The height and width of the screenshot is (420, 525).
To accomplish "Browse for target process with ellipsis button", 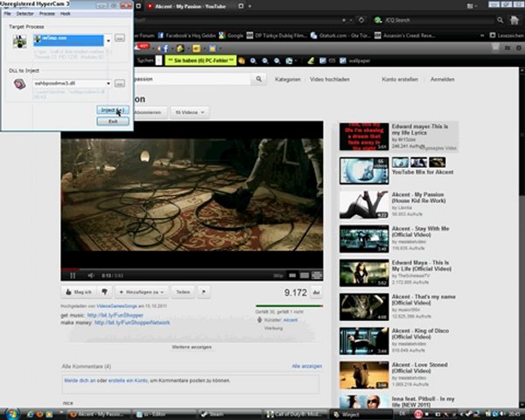I will [119, 39].
